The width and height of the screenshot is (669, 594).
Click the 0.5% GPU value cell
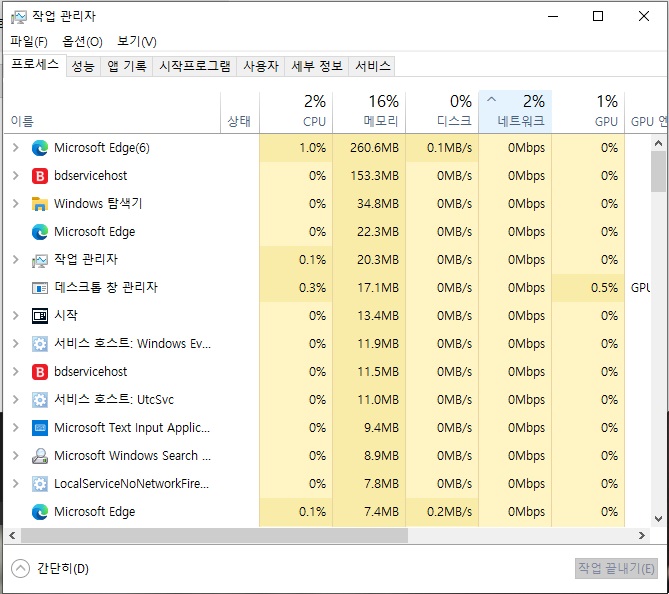[x=588, y=288]
